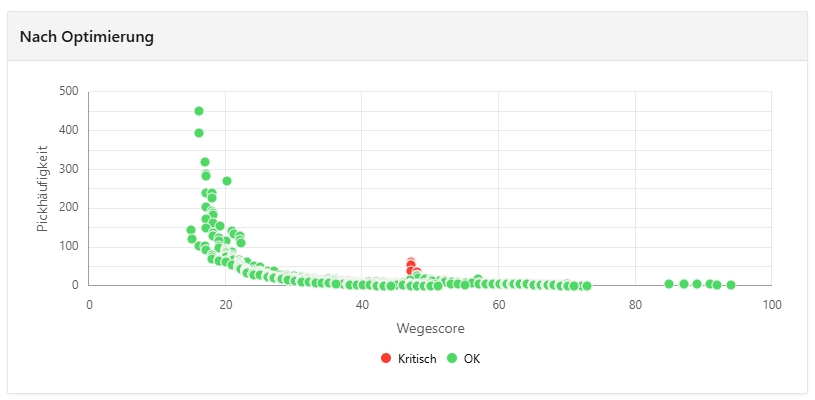Select the green data point at Wegescore 73
Screen dimensions: 815x400
[x=587, y=286]
